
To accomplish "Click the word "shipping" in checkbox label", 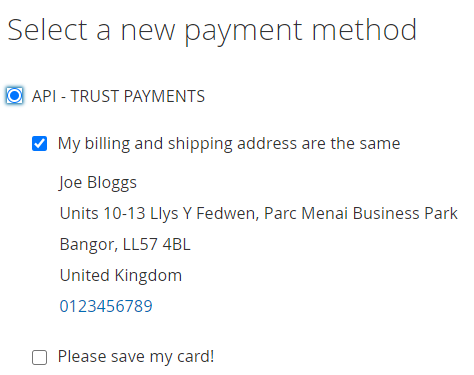I will coord(200,144).
